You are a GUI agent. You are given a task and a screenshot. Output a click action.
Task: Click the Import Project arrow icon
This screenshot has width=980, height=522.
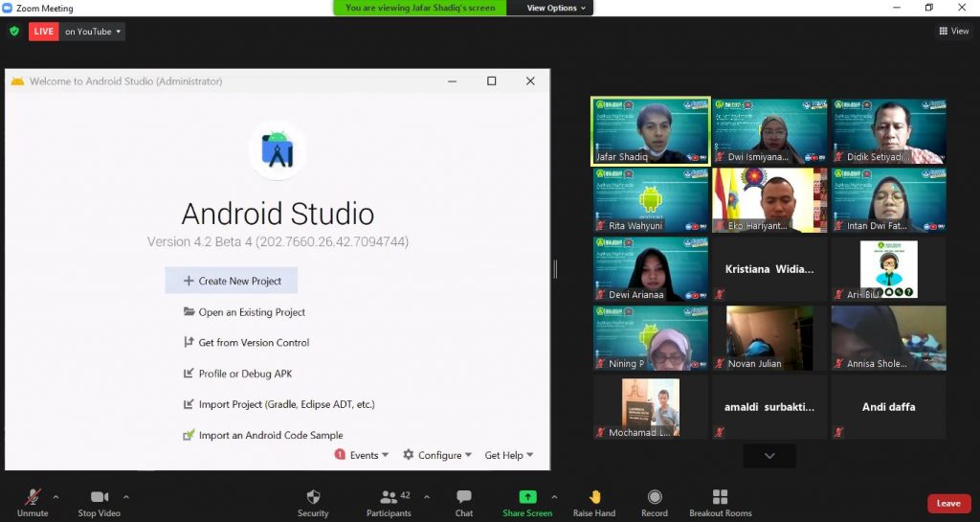(x=189, y=404)
